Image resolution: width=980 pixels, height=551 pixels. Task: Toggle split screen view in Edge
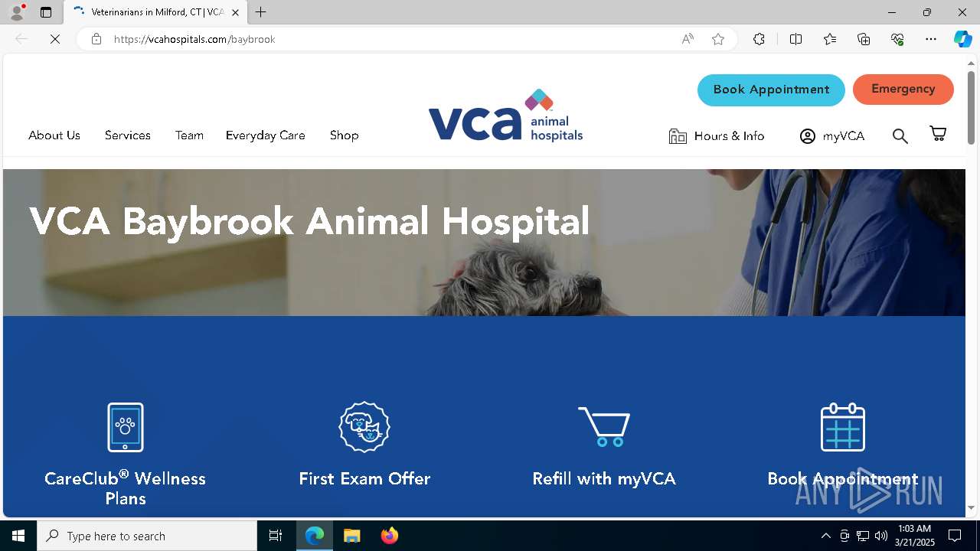click(x=795, y=39)
